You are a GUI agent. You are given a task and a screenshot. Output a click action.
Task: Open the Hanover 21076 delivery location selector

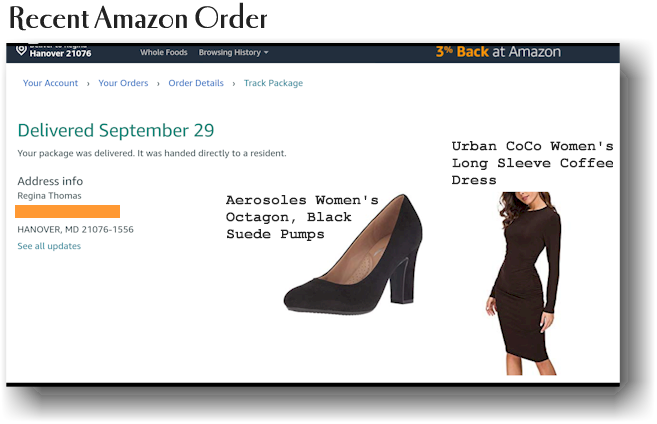60,53
